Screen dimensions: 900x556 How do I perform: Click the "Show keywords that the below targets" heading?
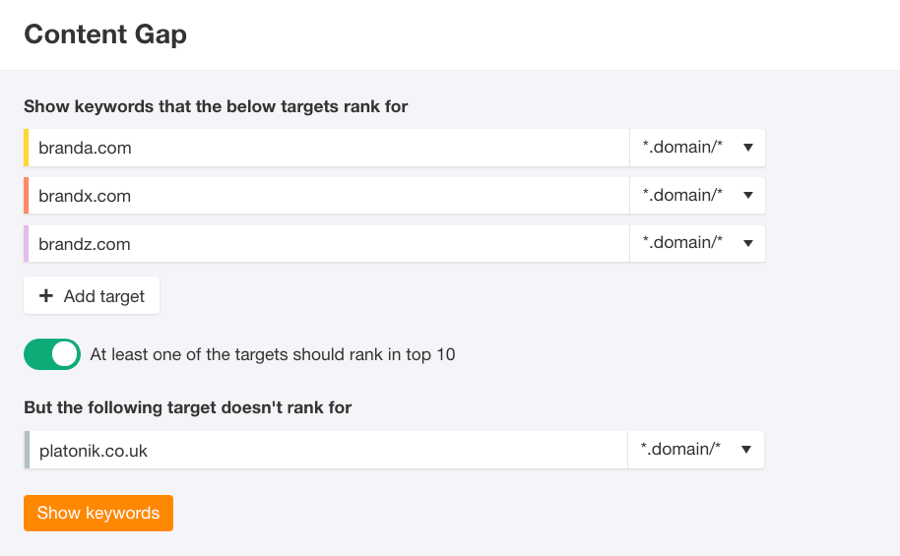(216, 106)
